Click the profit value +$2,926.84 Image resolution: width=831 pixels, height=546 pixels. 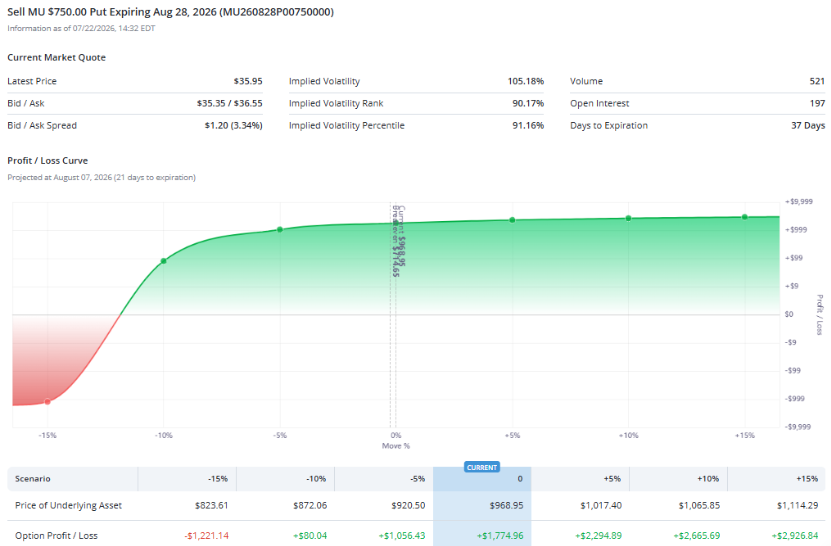coord(794,535)
